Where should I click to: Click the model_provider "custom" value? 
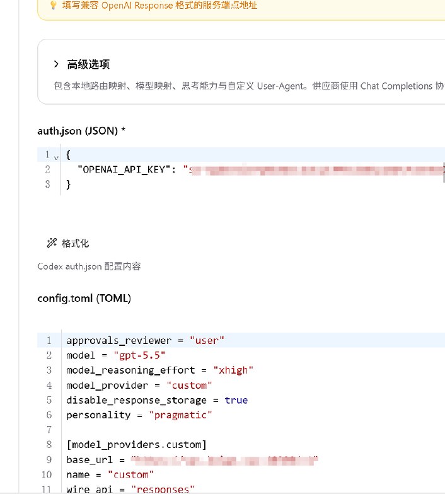pos(189,385)
